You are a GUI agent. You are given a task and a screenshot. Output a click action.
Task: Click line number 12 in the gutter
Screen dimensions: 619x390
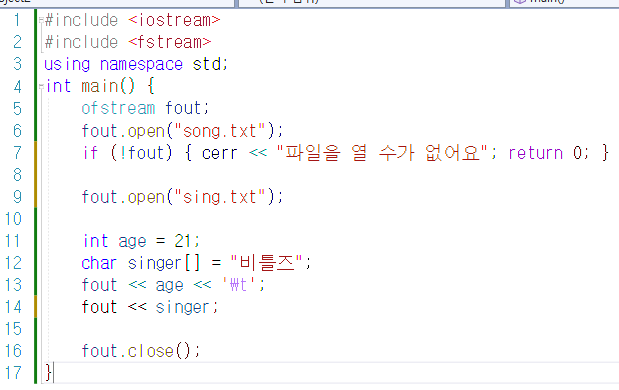[x=13, y=263]
